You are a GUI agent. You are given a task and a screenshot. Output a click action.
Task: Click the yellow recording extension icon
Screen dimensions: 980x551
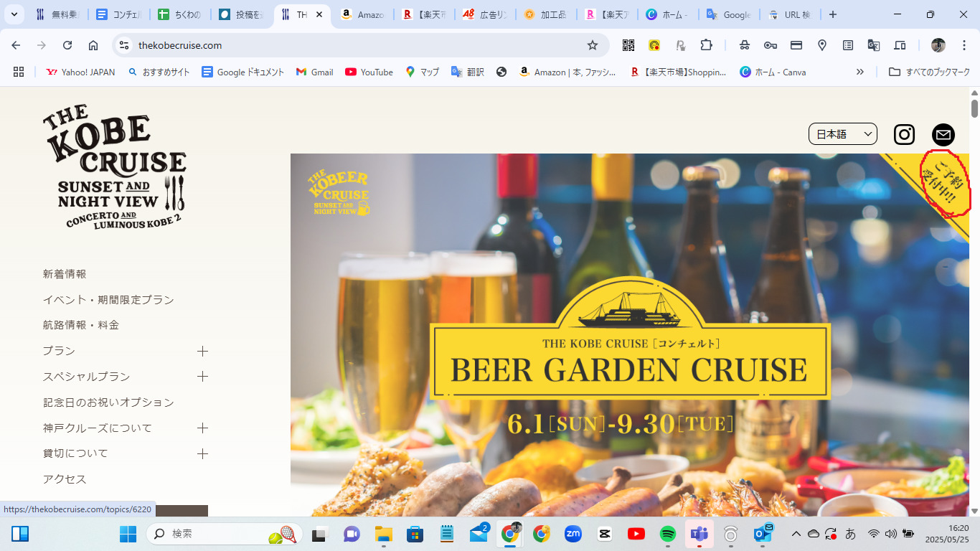click(654, 45)
